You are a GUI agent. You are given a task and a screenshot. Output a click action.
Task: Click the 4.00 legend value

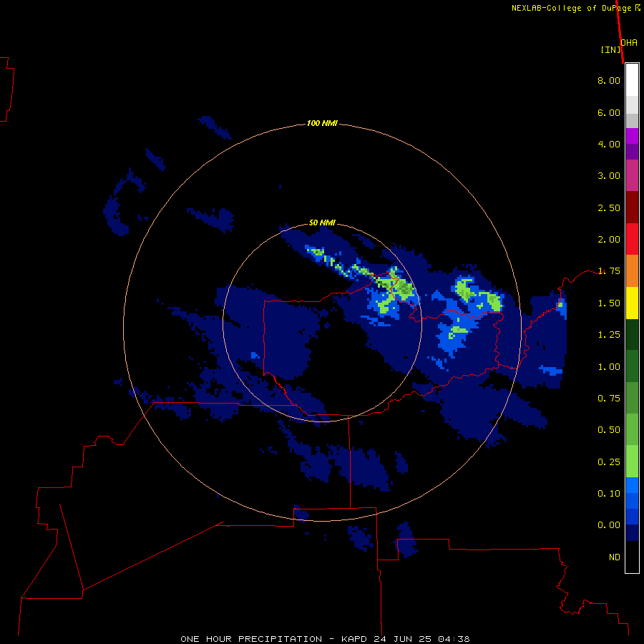point(609,144)
